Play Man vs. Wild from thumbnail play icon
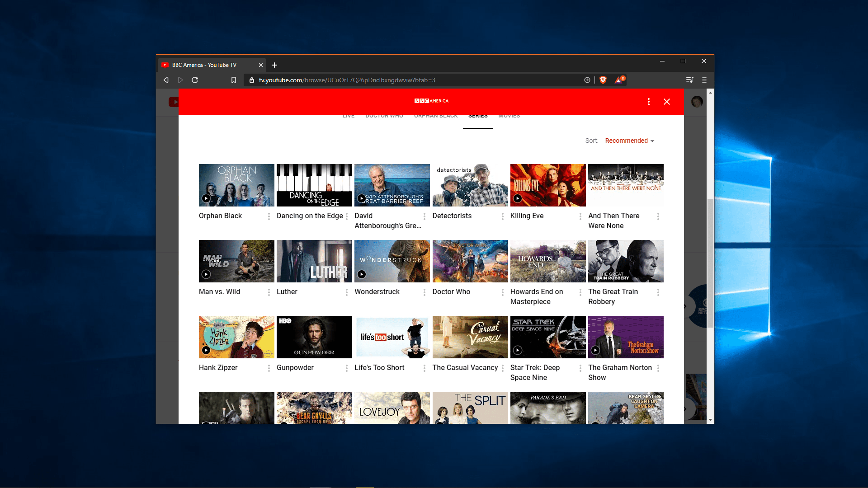Screen dimensions: 868x488 [206, 274]
